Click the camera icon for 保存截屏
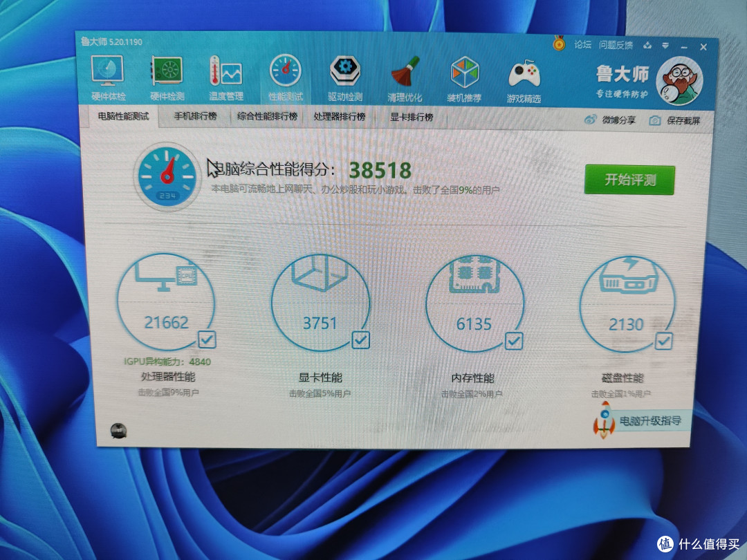The width and height of the screenshot is (747, 560). [x=655, y=120]
